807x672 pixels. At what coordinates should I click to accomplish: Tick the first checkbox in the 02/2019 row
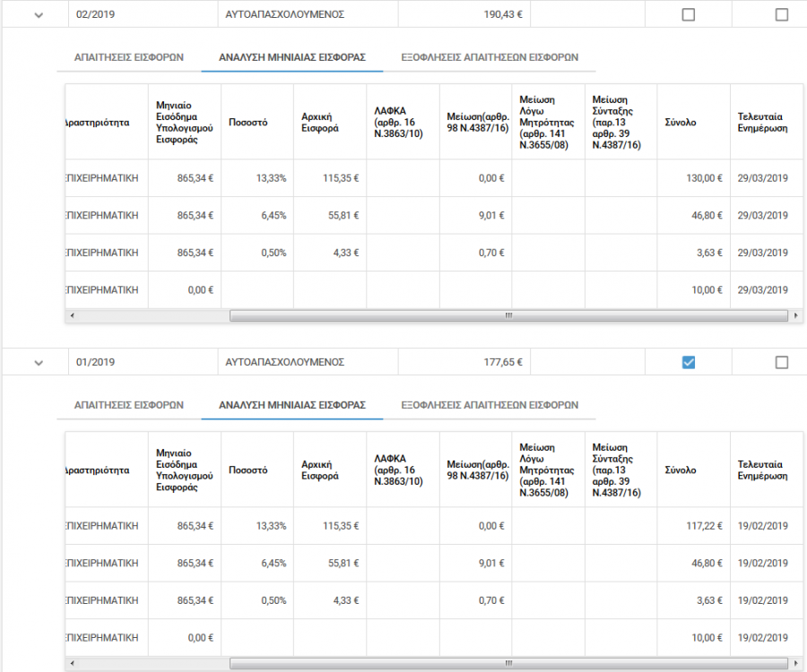[x=688, y=14]
